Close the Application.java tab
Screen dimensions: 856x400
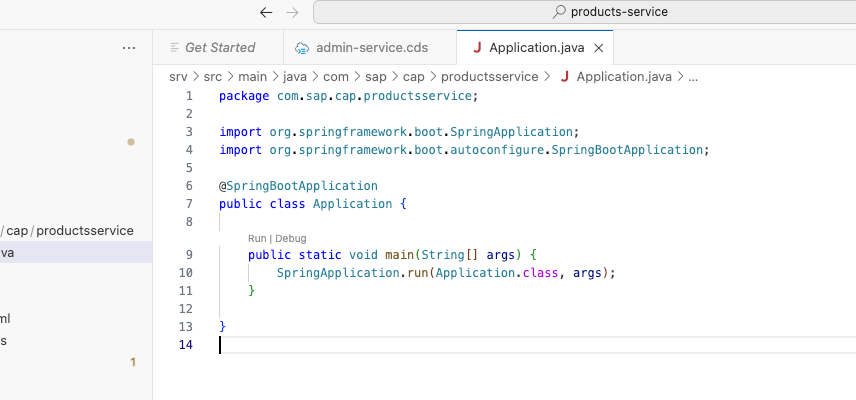pos(599,48)
